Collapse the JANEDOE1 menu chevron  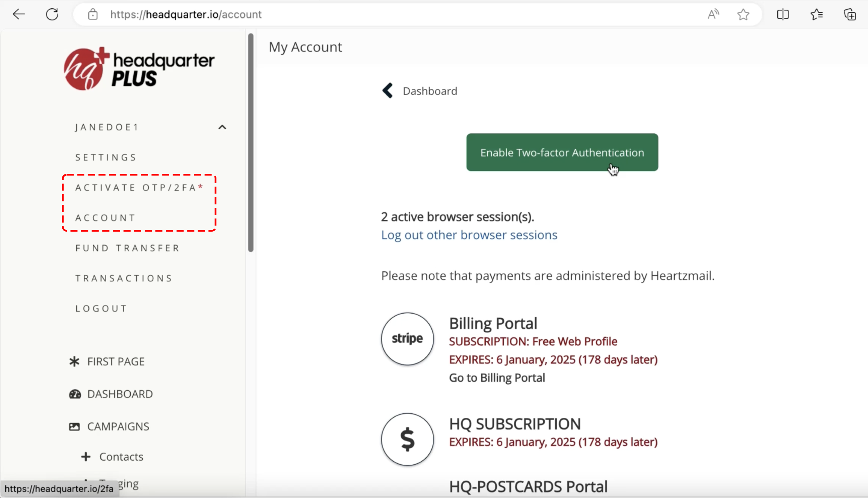click(x=222, y=127)
